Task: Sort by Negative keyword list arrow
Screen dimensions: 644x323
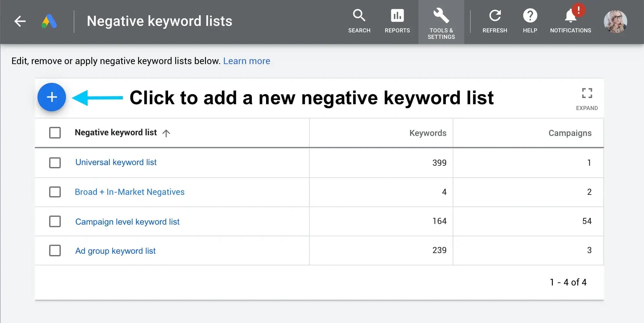Action: point(166,133)
